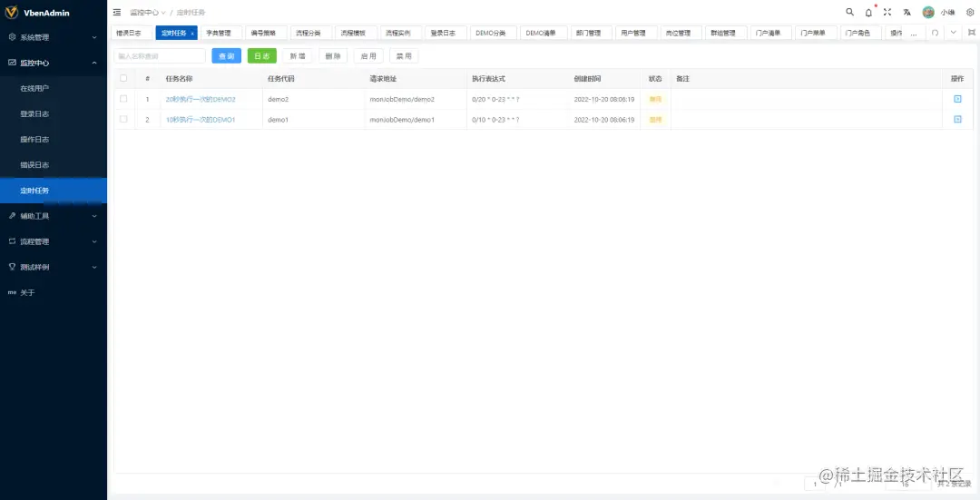Click the 启用 button
This screenshot has height=500, width=980.
pos(368,55)
